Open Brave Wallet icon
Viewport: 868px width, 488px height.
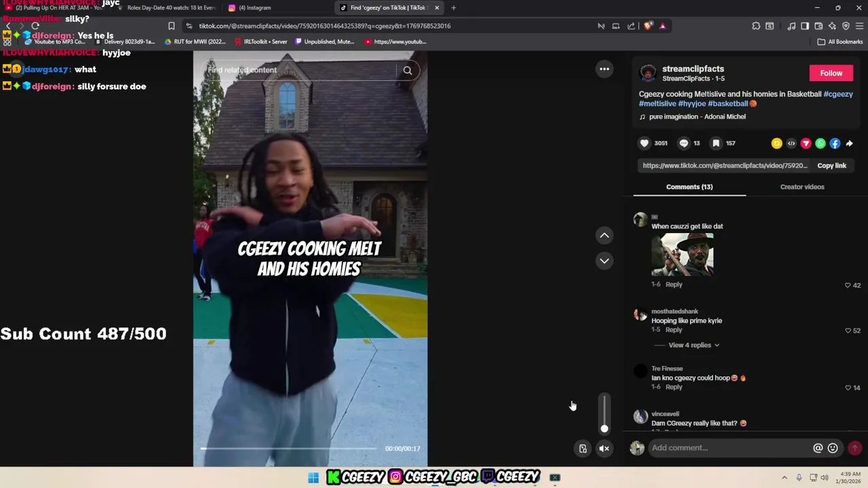tap(818, 26)
